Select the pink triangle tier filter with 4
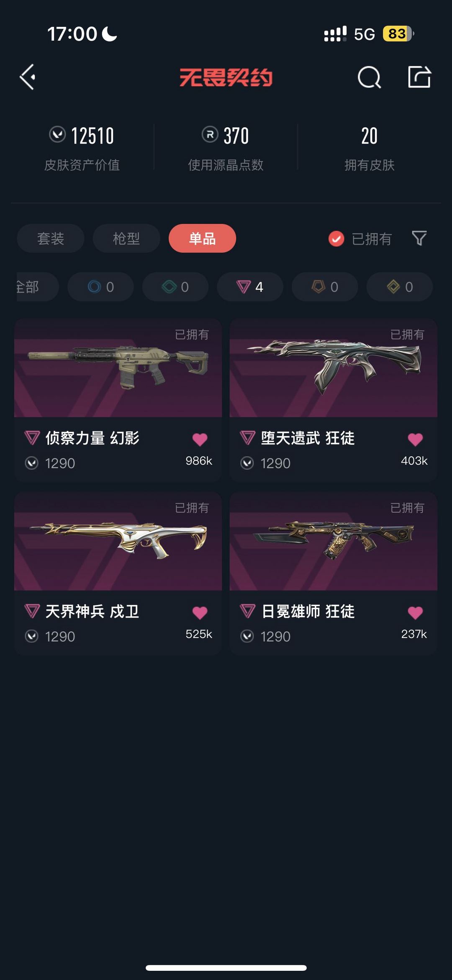This screenshot has width=452, height=980. point(250,287)
